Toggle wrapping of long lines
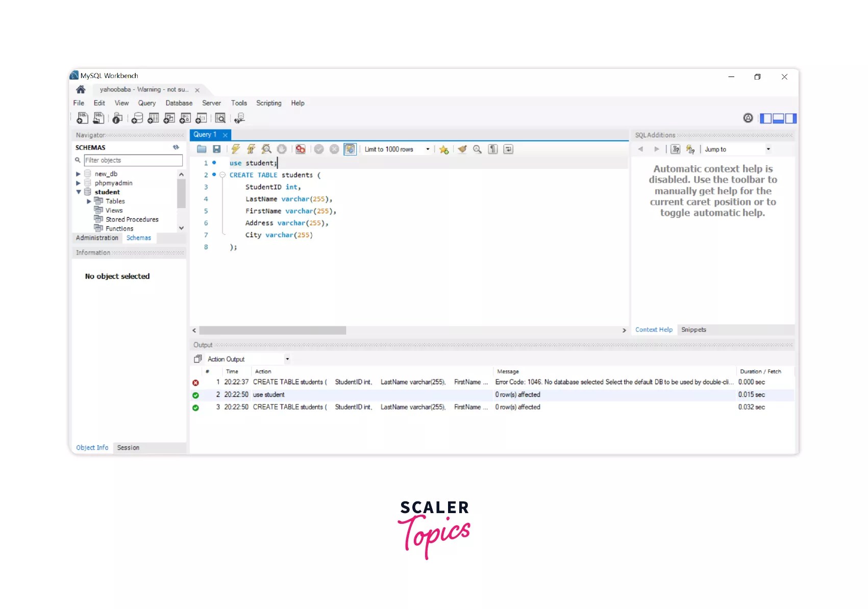Image resolution: width=868 pixels, height=609 pixels. (508, 149)
